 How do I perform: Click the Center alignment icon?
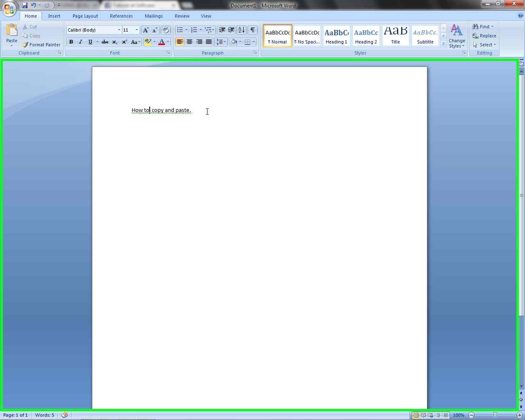pos(189,42)
